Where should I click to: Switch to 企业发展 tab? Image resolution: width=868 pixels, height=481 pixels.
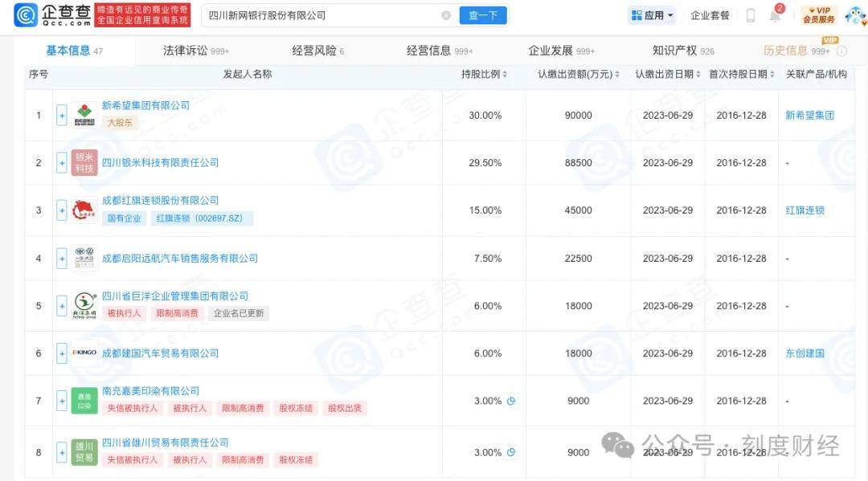(x=561, y=51)
